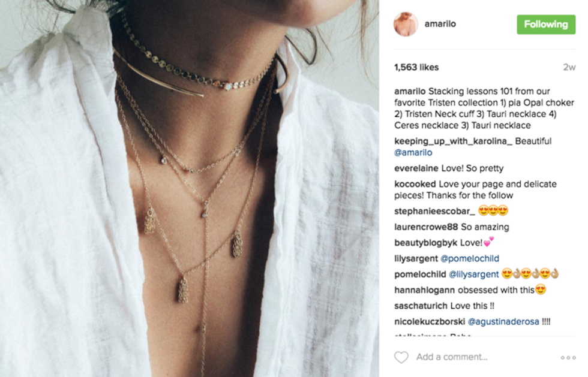Click the Add a comment field

484,357
